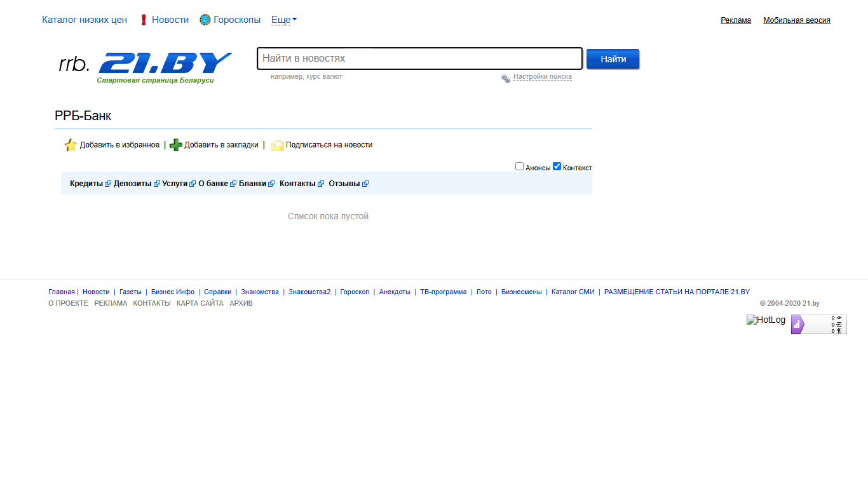Open the Контакты bank section
The height and width of the screenshot is (488, 868).
pyautogui.click(x=297, y=184)
